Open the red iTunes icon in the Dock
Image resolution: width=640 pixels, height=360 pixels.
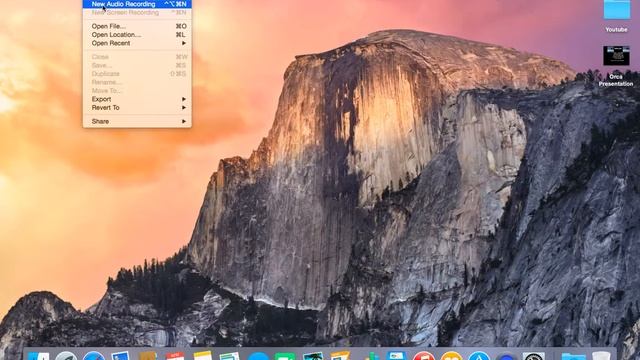click(424, 356)
